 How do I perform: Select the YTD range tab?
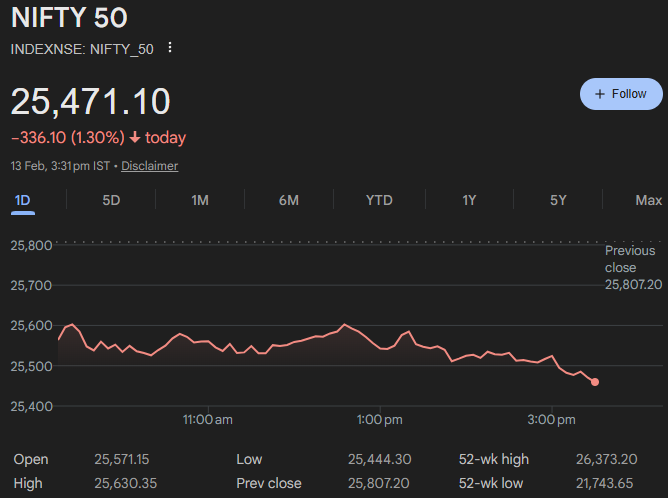(379, 200)
